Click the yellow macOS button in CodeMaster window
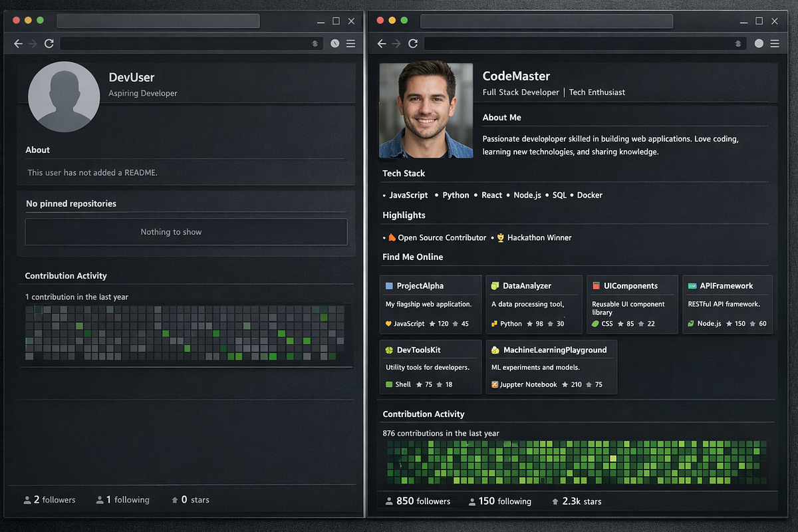The height and width of the screenshot is (532, 798). click(392, 21)
